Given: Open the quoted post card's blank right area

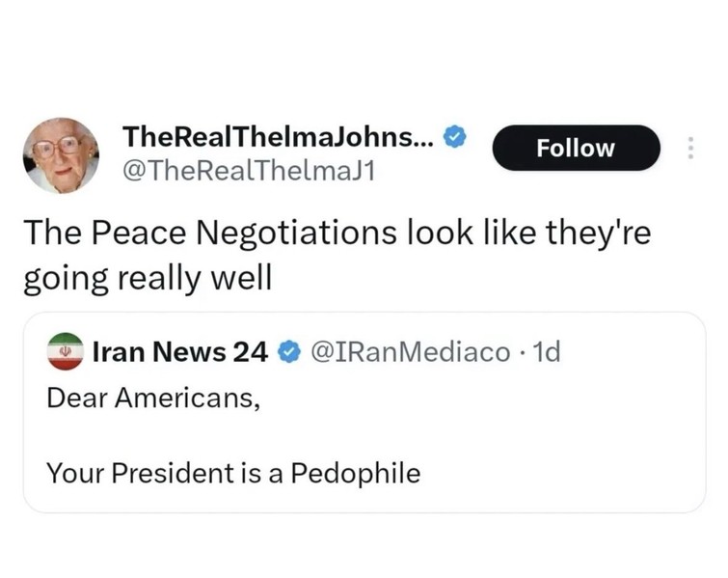Looking at the screenshot, I should pyautogui.click(x=598, y=434).
